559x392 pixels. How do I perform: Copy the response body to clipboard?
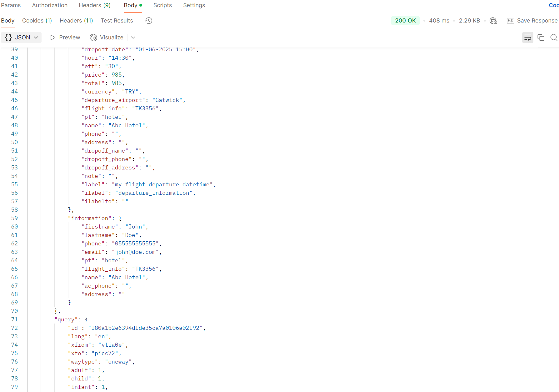click(x=541, y=38)
